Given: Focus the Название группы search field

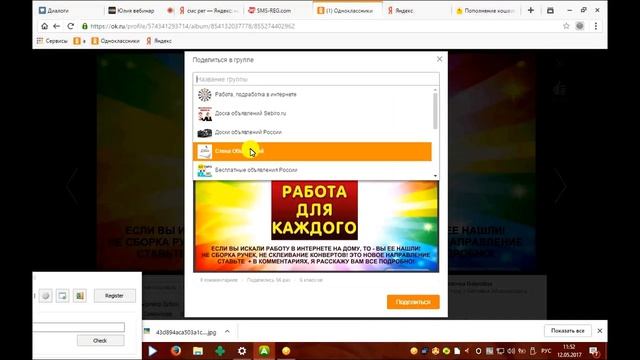Looking at the screenshot, I should tap(316, 79).
